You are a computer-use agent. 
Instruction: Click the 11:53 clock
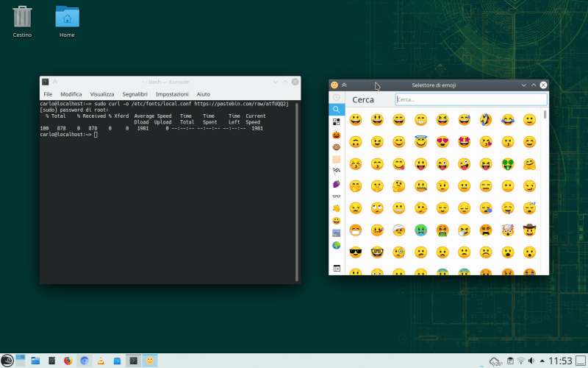pyautogui.click(x=560, y=361)
